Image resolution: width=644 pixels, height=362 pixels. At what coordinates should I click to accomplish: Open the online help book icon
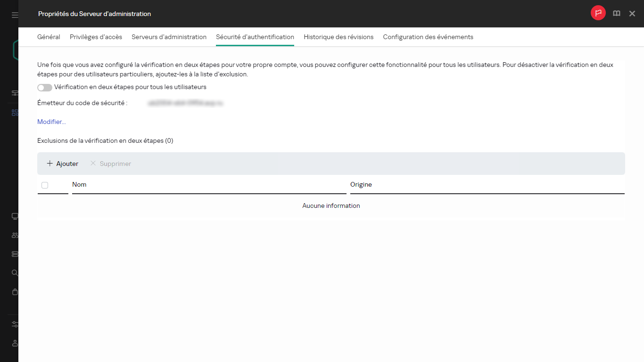[616, 13]
